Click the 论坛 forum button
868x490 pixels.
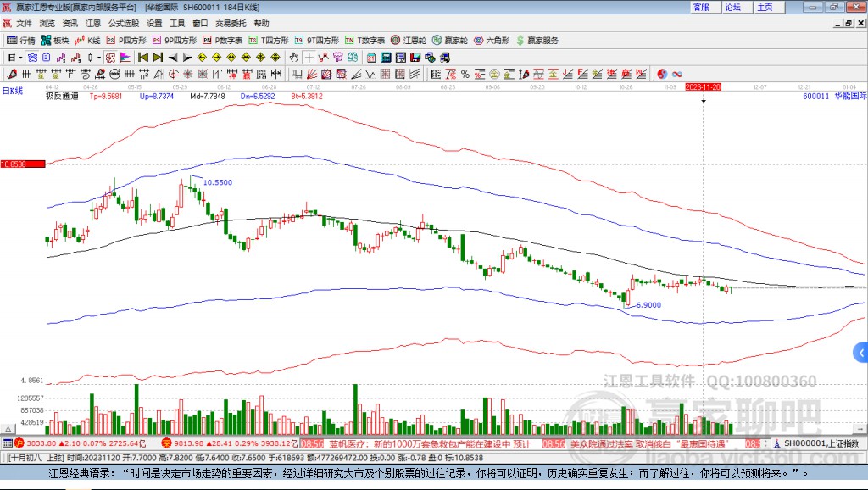[737, 7]
